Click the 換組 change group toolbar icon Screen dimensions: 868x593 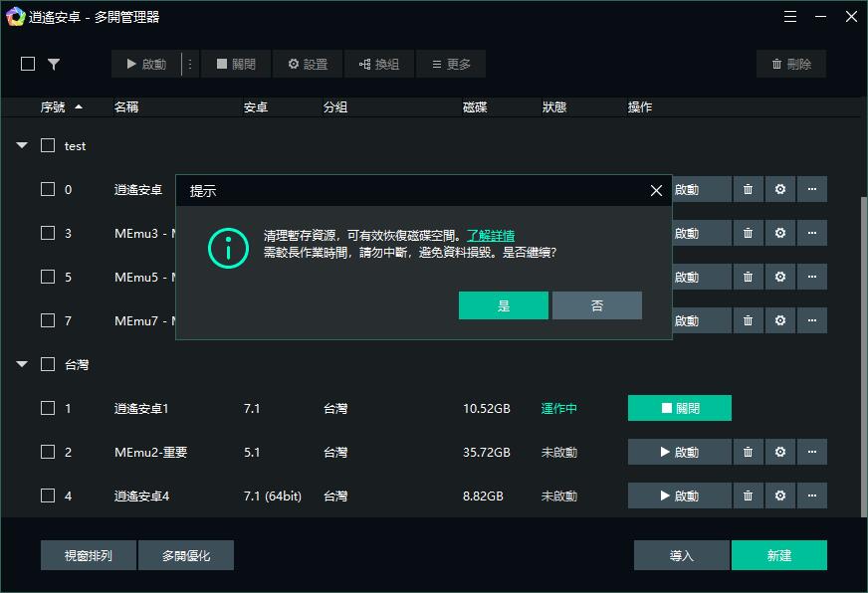pos(379,64)
